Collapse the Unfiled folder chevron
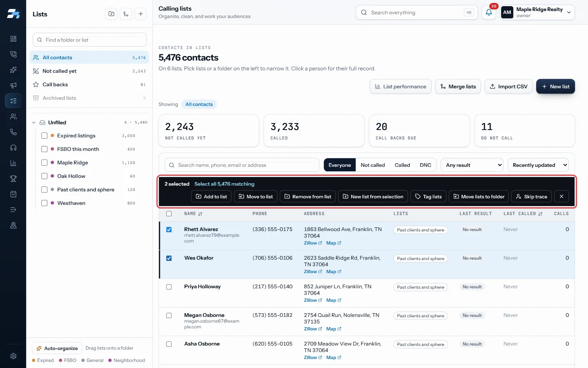588x368 pixels. [34, 123]
